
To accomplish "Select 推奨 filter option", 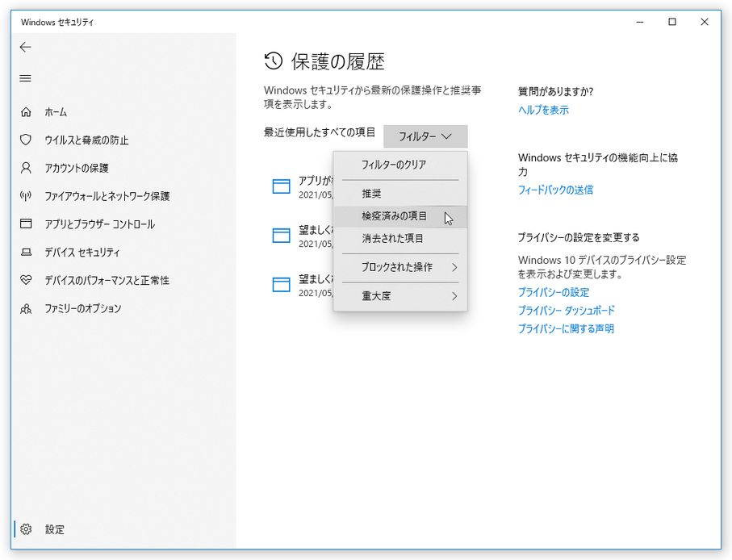I will pos(400,193).
